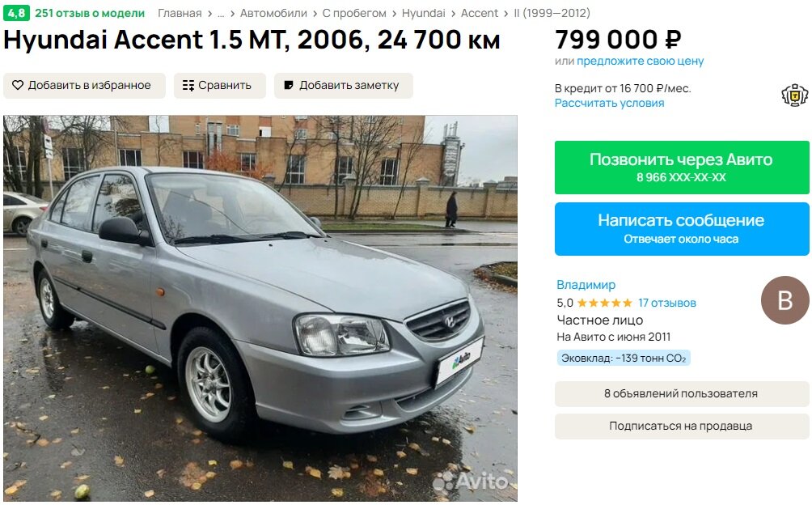Click предложите свою цену link
The height and width of the screenshot is (505, 812).
click(640, 62)
